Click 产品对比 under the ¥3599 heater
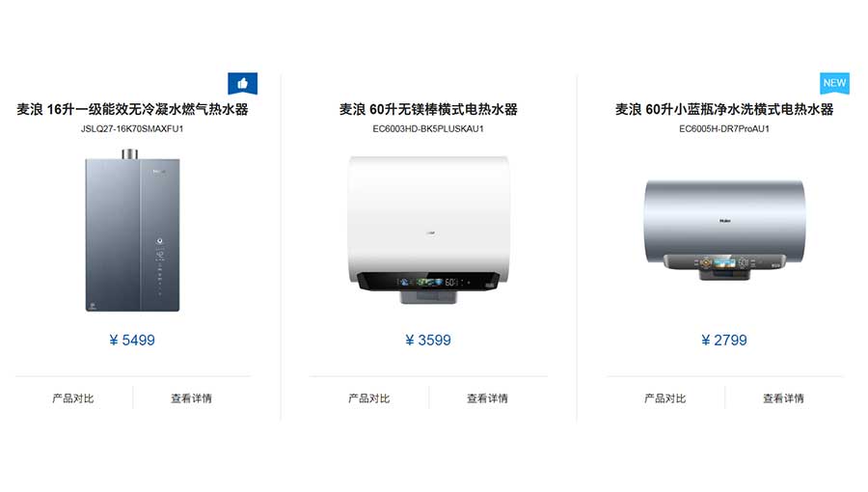Screen dimensions: 868x492 (x=369, y=398)
